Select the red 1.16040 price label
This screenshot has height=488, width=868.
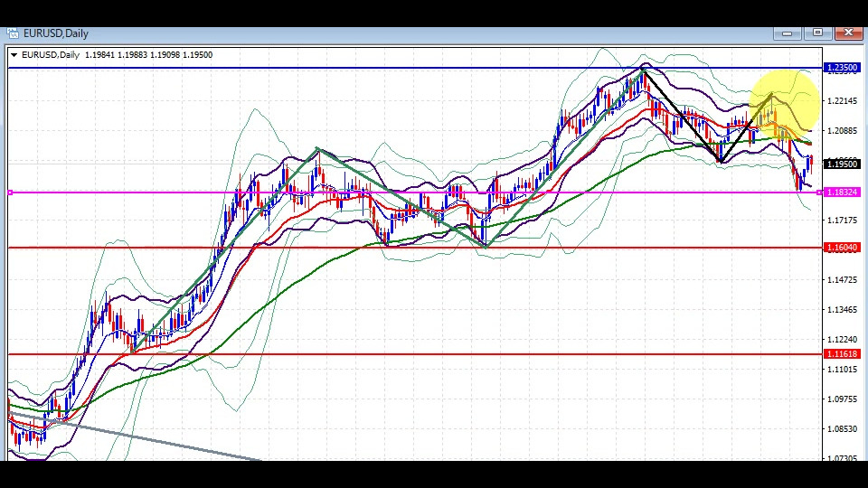click(842, 248)
